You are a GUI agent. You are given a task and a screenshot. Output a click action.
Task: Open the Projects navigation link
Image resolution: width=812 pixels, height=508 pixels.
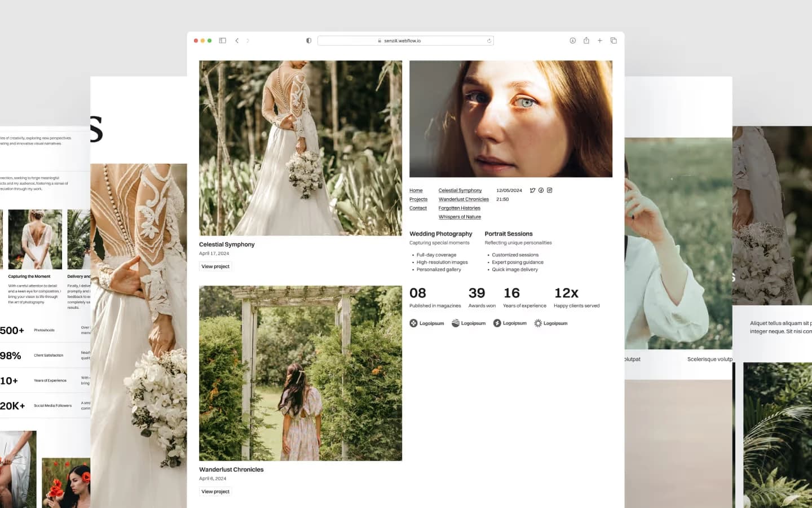pos(418,199)
